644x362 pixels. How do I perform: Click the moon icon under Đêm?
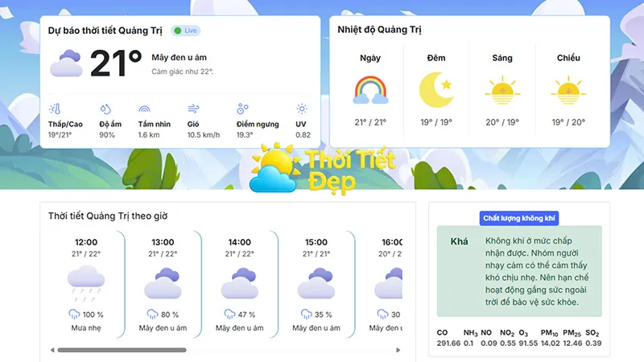pos(436,89)
